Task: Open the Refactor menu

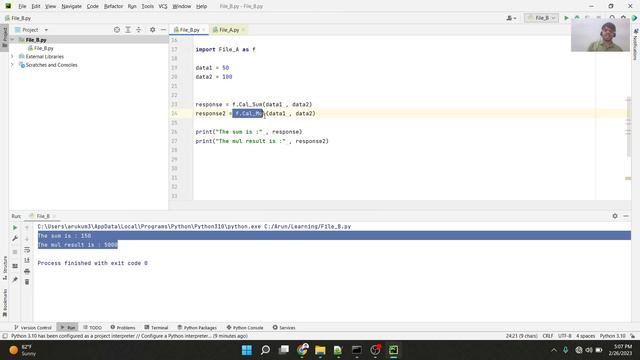Action: point(113,6)
